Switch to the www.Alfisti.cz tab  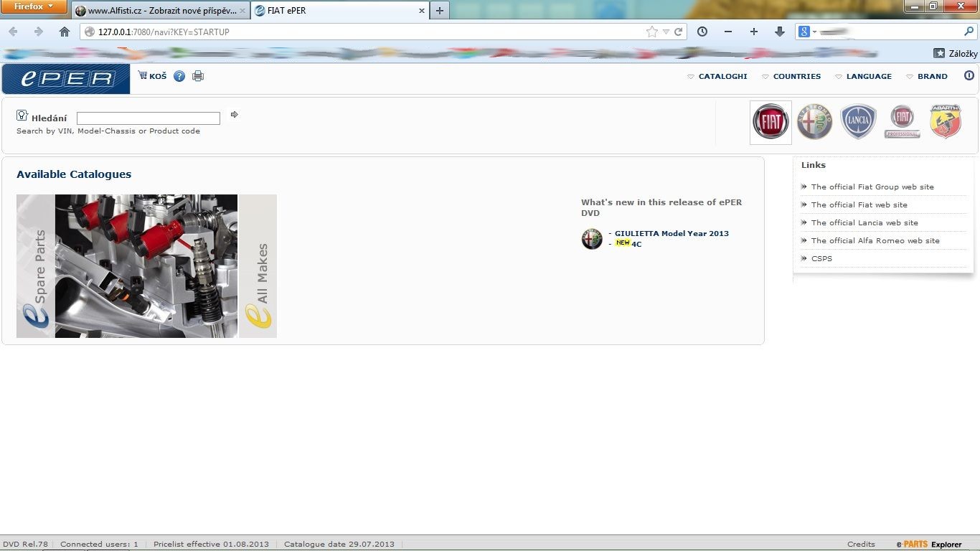pyautogui.click(x=161, y=11)
